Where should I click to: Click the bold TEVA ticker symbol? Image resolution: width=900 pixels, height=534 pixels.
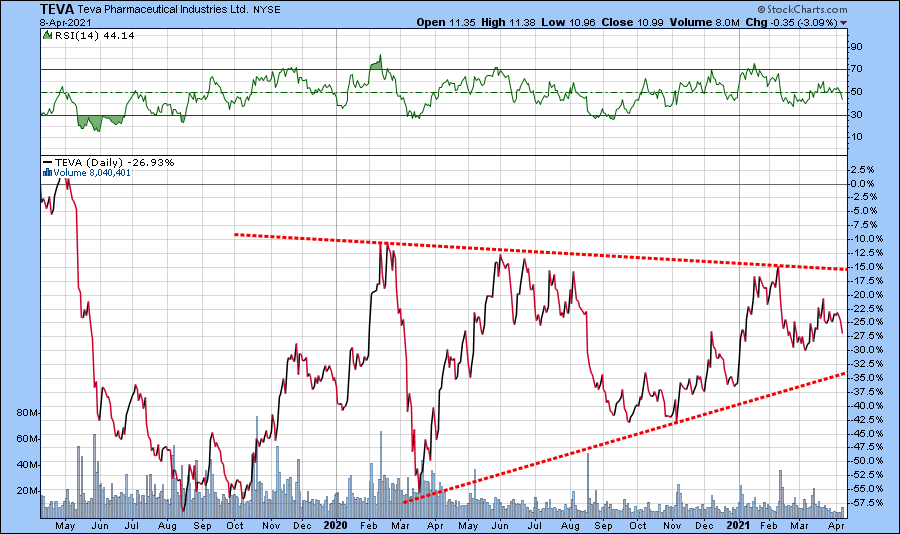(x=56, y=7)
